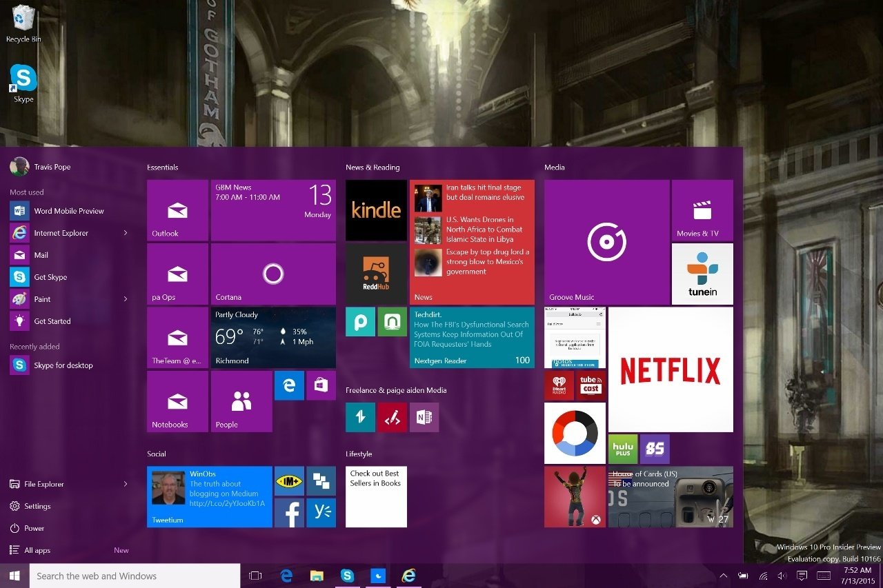Screen dimensions: 883x588
Task: Open the Notebooks mail tile
Action: 177,401
